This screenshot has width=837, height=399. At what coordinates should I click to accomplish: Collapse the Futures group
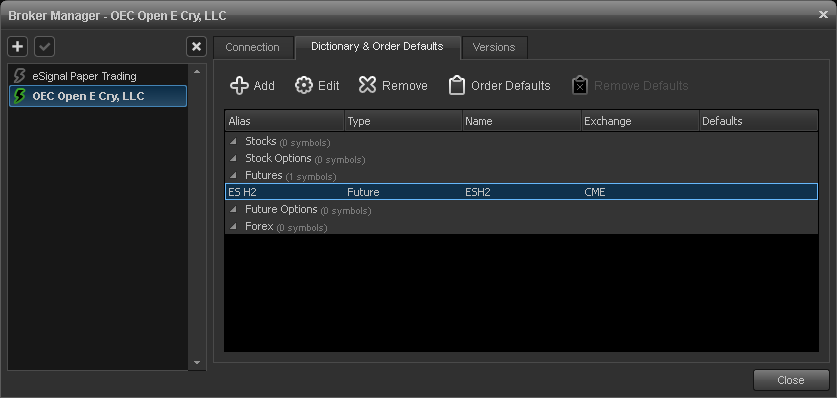click(x=233, y=176)
